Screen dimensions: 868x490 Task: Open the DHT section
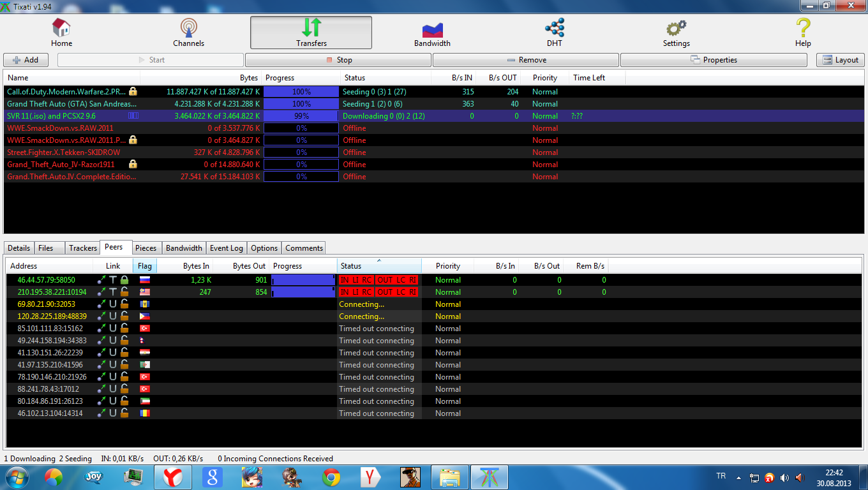554,33
